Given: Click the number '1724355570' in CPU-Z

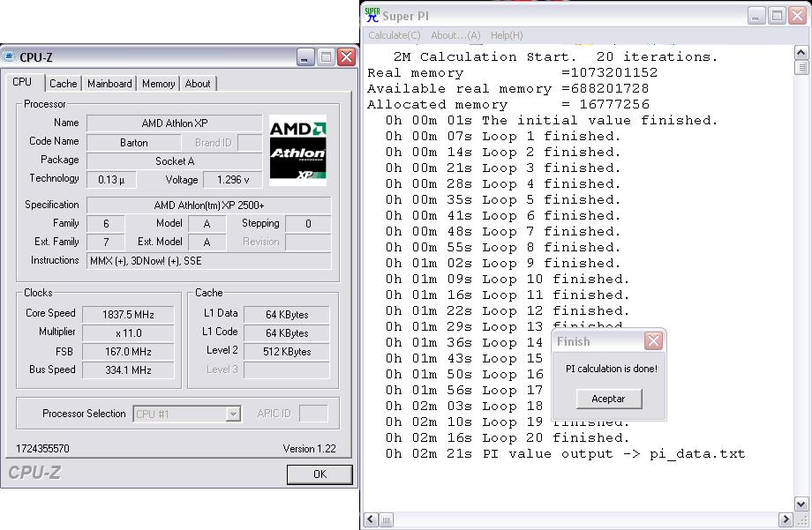Looking at the screenshot, I should 42,448.
